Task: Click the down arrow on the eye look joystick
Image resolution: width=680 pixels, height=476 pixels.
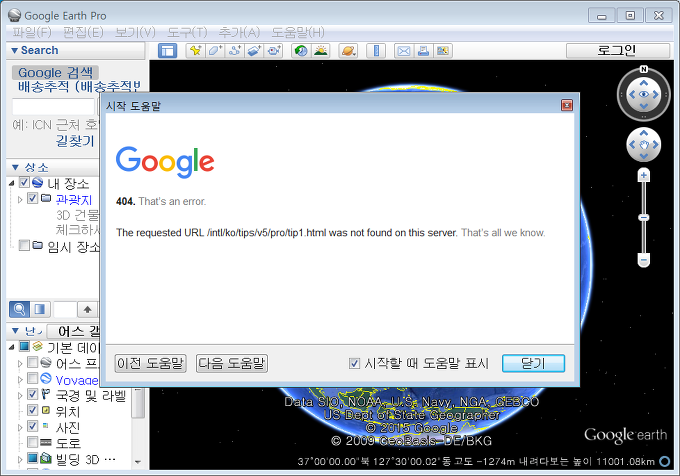Action: pyautogui.click(x=644, y=106)
